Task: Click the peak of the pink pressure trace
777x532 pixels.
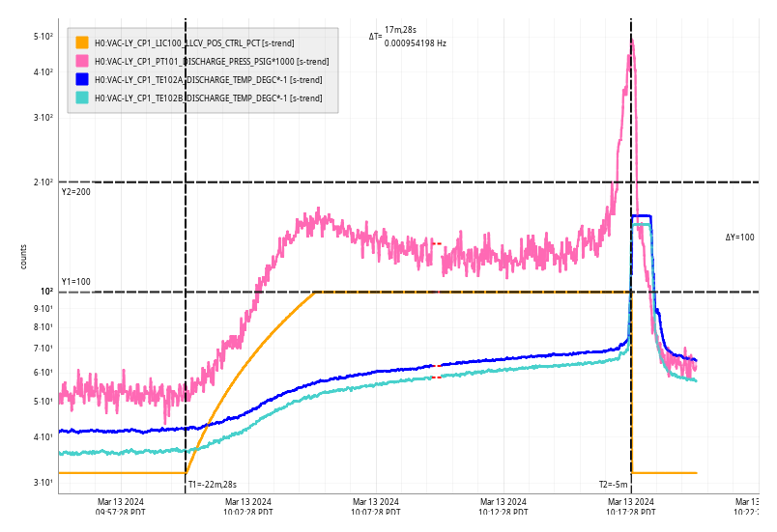Action: pos(632,40)
